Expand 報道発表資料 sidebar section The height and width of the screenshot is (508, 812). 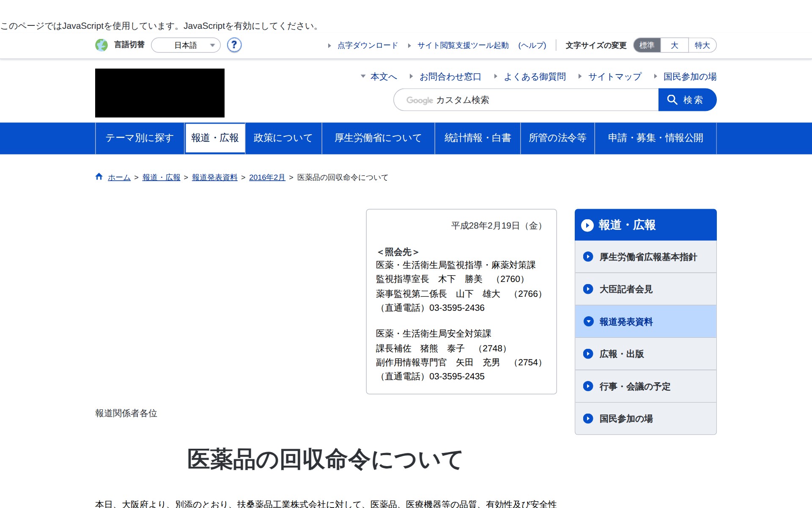tap(626, 322)
